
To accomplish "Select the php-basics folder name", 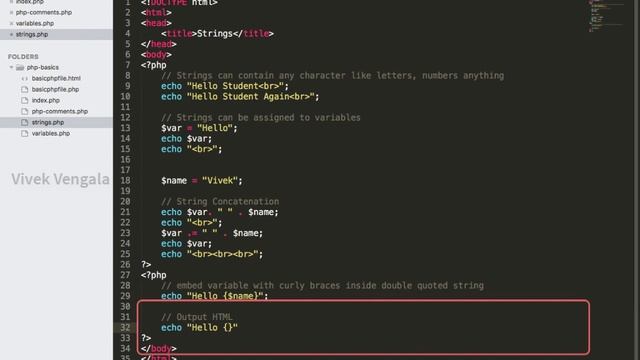I will click(43, 67).
